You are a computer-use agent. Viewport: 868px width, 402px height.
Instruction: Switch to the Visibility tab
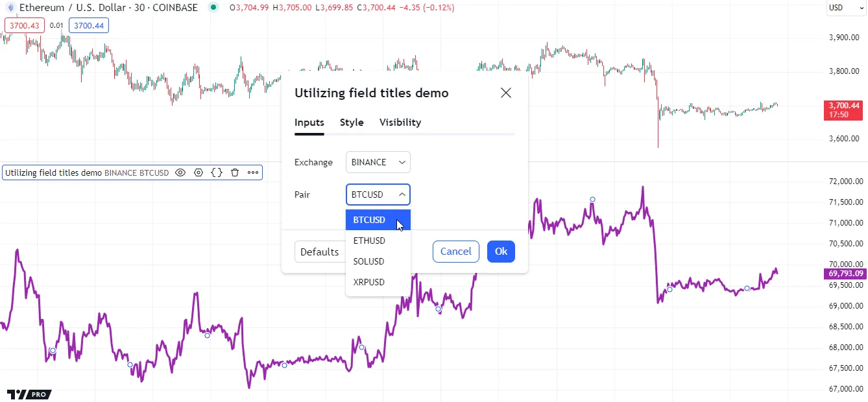400,123
